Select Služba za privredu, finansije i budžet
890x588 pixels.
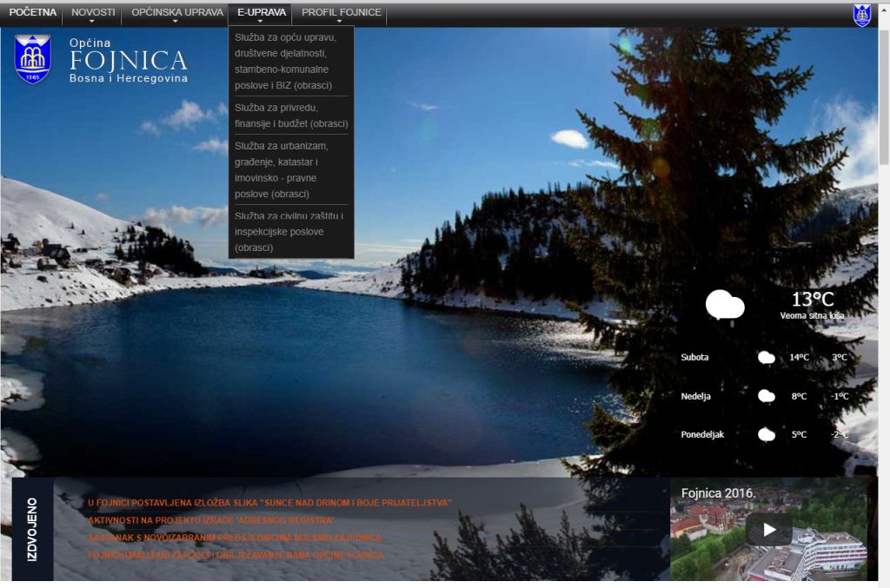290,116
